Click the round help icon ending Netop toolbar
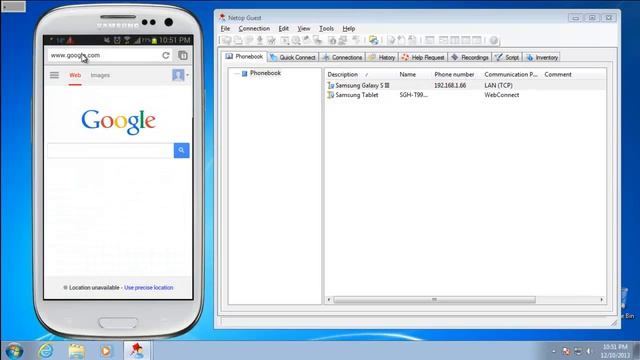 [493, 40]
